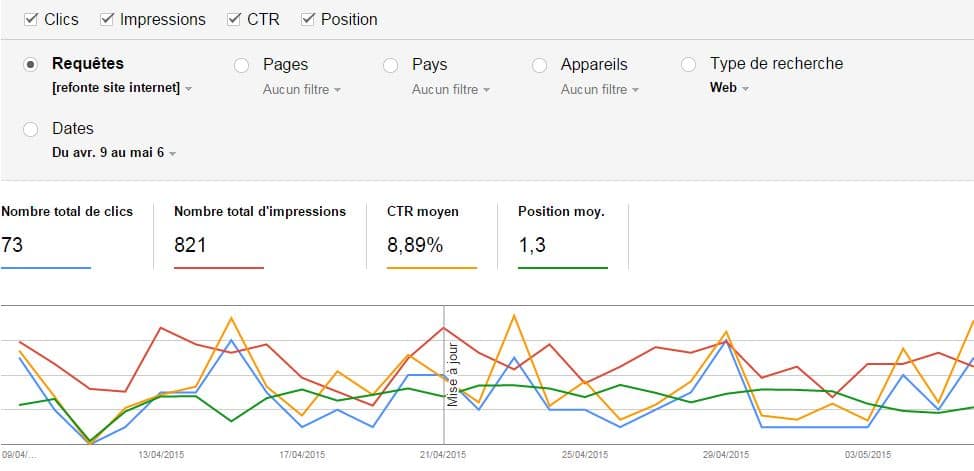The width and height of the screenshot is (974, 471).
Task: Select the Appareils radio button
Action: [x=540, y=65]
